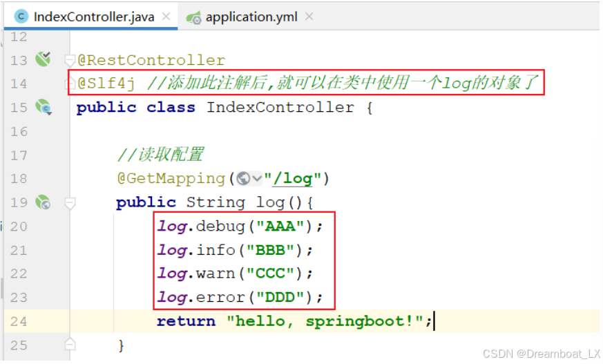The image size is (603, 364).
Task: Click the fold end marker at line 25
Action: coord(70,344)
